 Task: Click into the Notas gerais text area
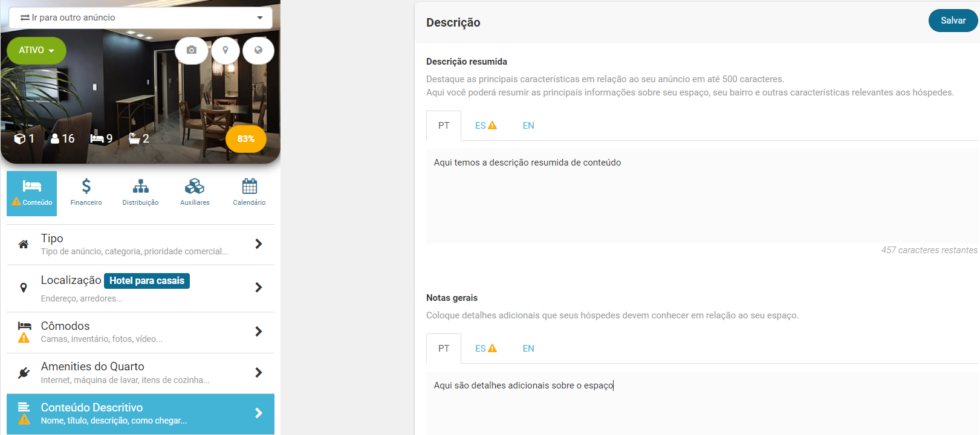702,403
